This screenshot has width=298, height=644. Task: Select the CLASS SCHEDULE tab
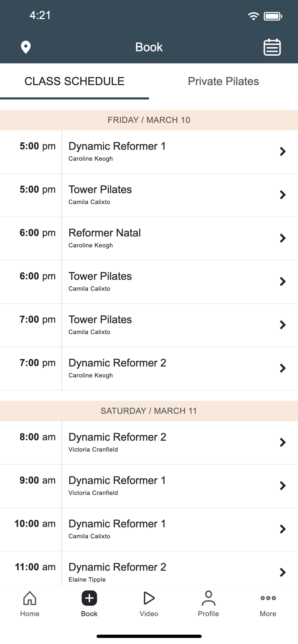(74, 81)
